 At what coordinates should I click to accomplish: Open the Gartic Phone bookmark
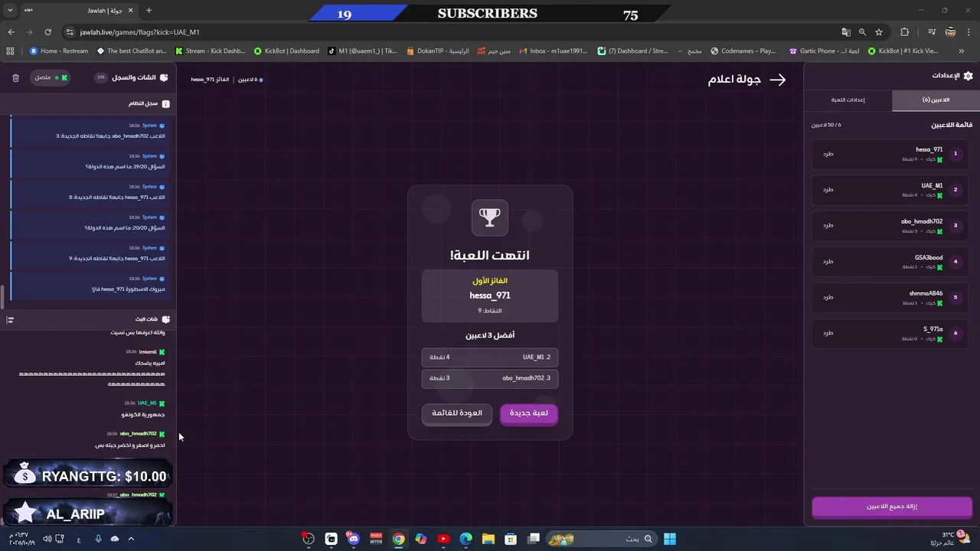tap(824, 51)
